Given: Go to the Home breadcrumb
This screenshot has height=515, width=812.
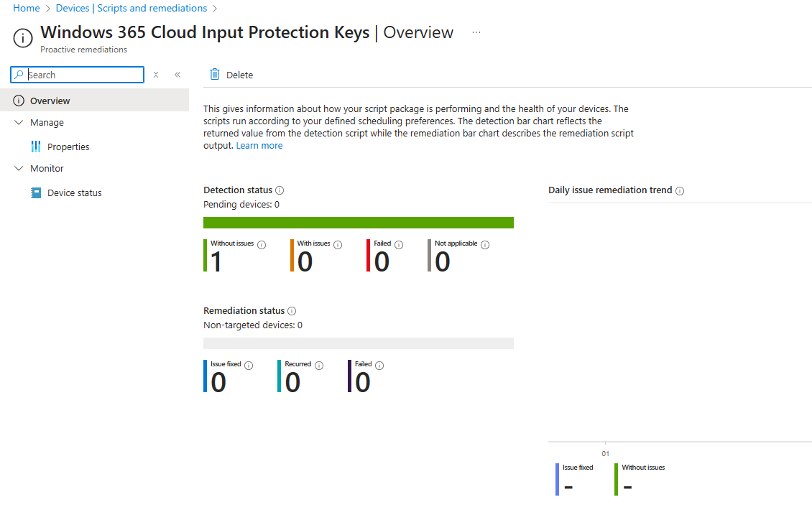Looking at the screenshot, I should (27, 9).
